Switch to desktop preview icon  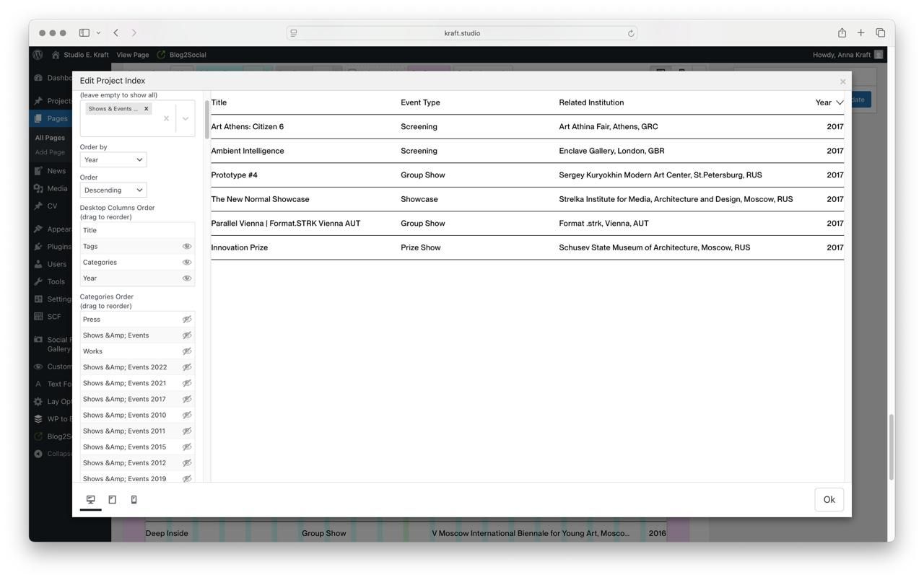[x=90, y=499]
